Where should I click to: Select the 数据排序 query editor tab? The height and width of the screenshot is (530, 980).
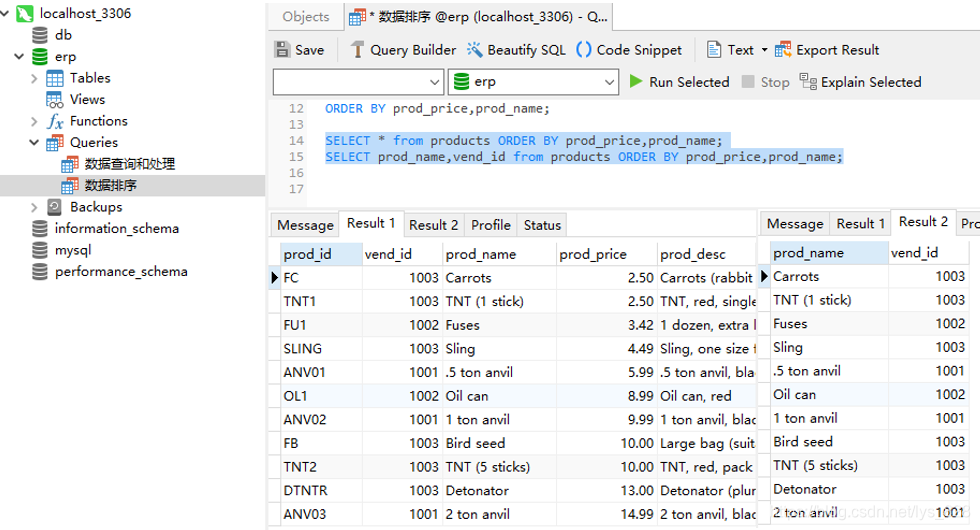click(478, 17)
